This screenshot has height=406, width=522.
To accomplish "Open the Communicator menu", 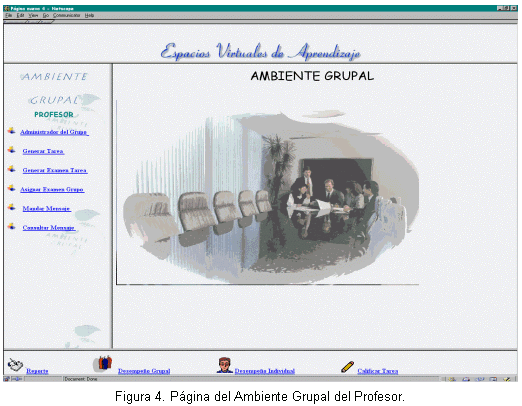I will 66,15.
